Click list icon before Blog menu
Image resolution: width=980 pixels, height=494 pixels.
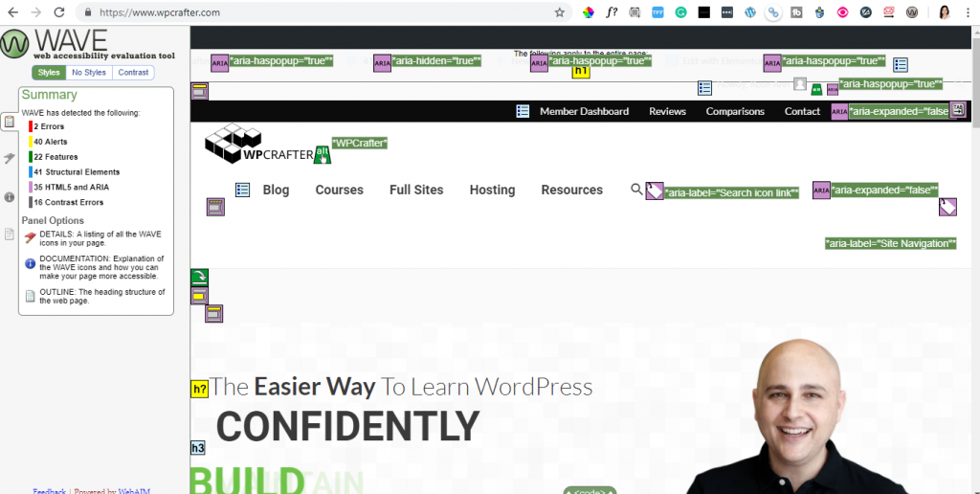(x=242, y=190)
